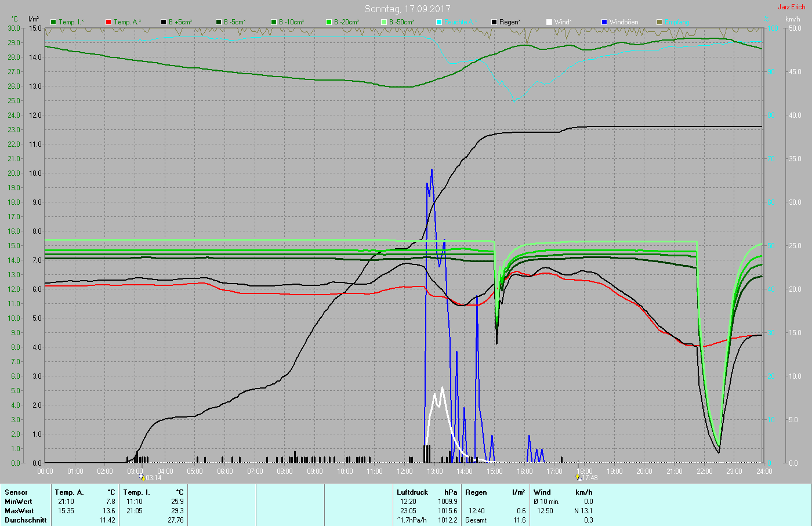Screen dimensions: 812x526
Task: Click the white Wind* legend swatch
Action: tap(549, 22)
